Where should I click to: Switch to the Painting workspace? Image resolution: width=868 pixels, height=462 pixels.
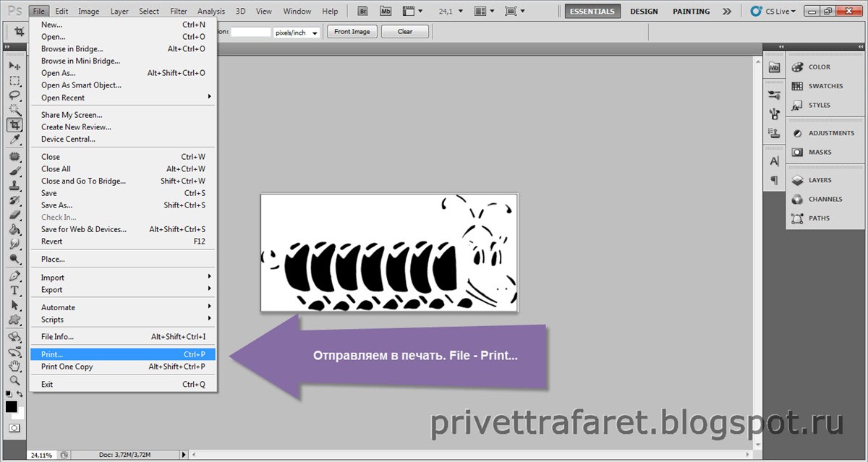691,12
